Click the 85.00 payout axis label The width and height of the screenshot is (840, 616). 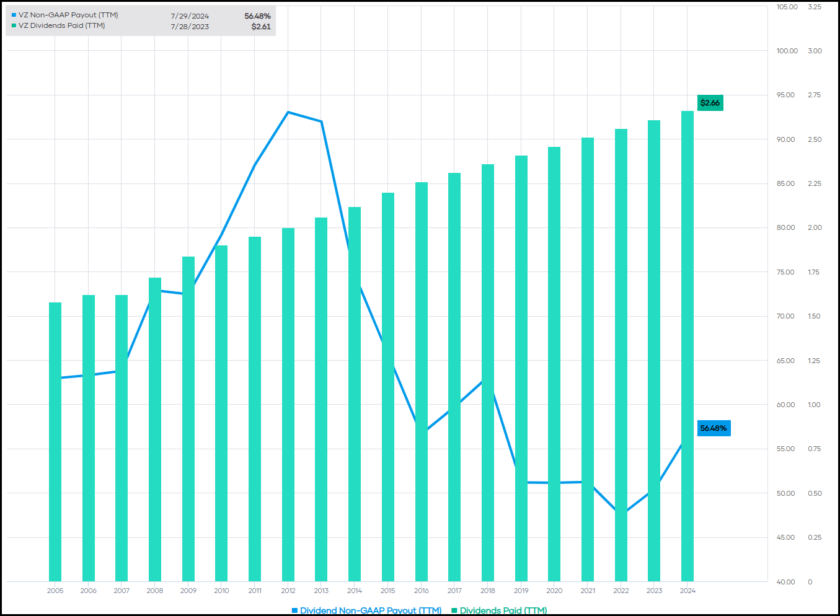coord(786,183)
